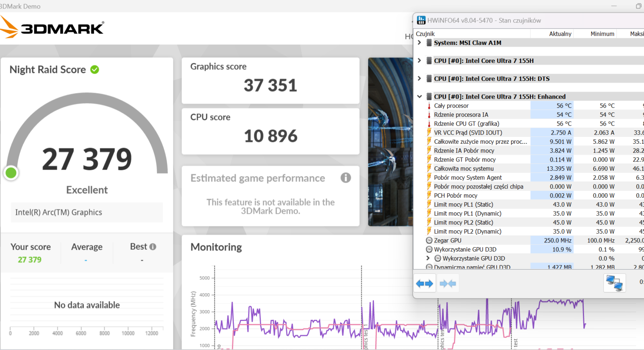Open the network remote monitoring icon in HWiNFO
This screenshot has width=644, height=350.
click(614, 283)
